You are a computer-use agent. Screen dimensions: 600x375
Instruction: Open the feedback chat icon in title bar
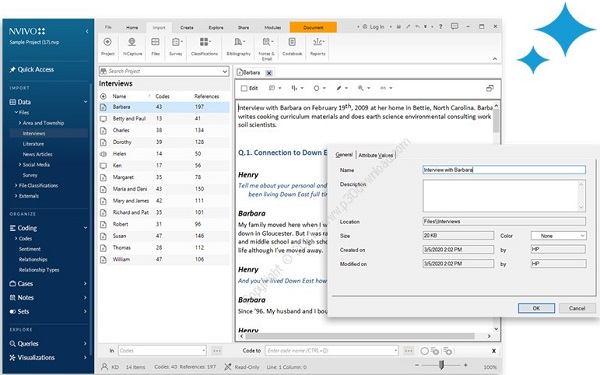click(x=454, y=27)
